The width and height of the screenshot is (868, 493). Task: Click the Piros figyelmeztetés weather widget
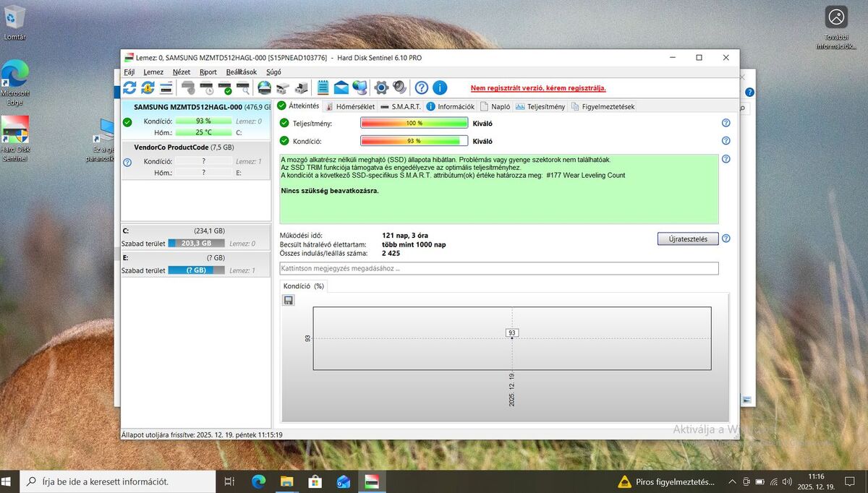[x=666, y=481]
